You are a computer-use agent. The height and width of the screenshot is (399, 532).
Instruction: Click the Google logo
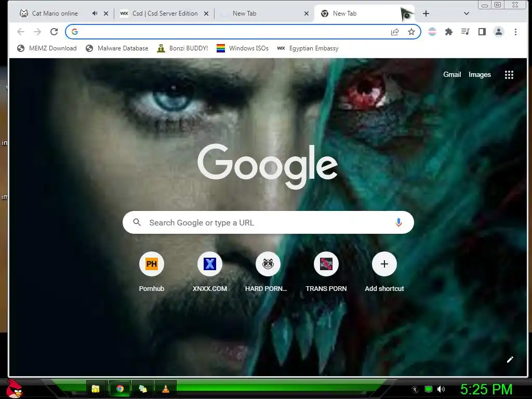[268, 166]
